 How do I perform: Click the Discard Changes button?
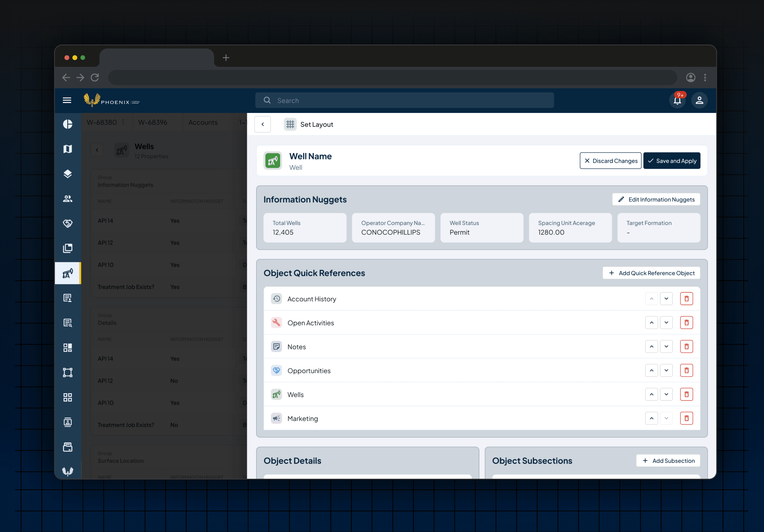coord(610,161)
